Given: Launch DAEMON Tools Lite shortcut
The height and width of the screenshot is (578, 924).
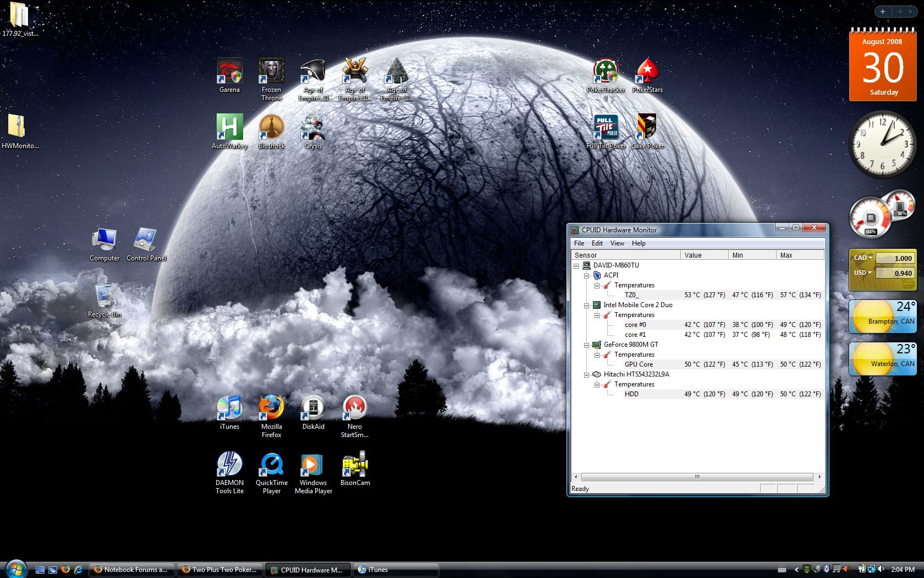Looking at the screenshot, I should pyautogui.click(x=229, y=472).
